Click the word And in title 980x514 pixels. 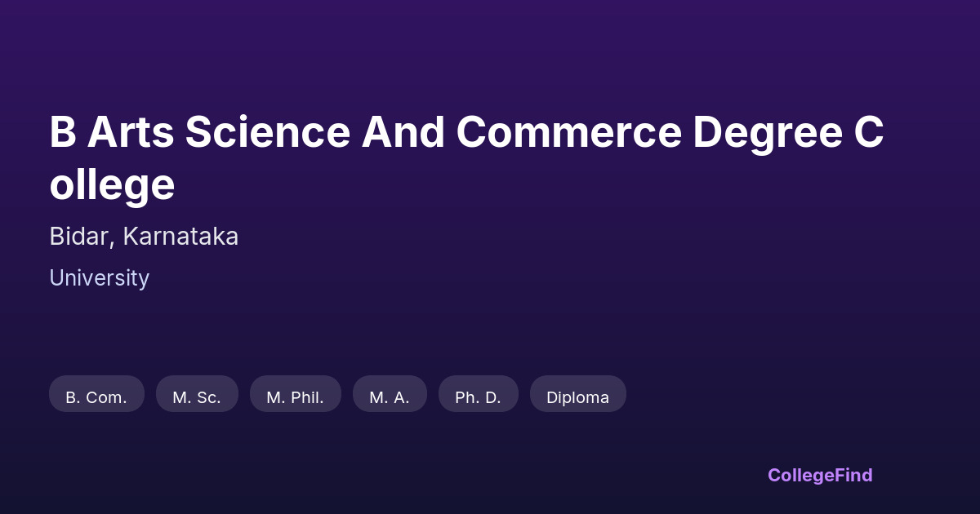click(403, 132)
